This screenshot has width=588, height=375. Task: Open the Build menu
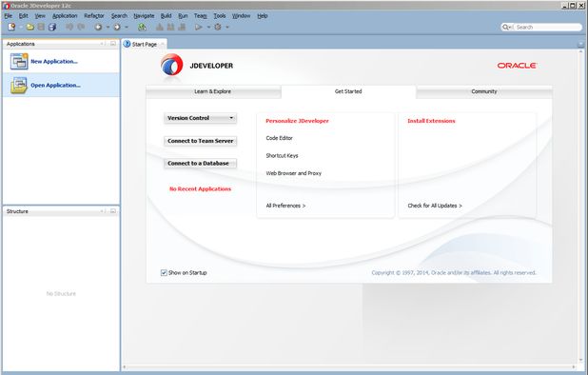pos(167,16)
